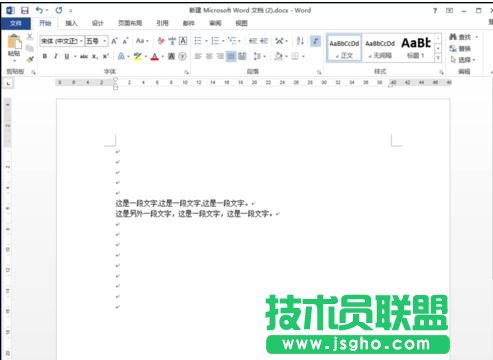
Task: Open the Bullets list dropdown
Action: click(206, 41)
